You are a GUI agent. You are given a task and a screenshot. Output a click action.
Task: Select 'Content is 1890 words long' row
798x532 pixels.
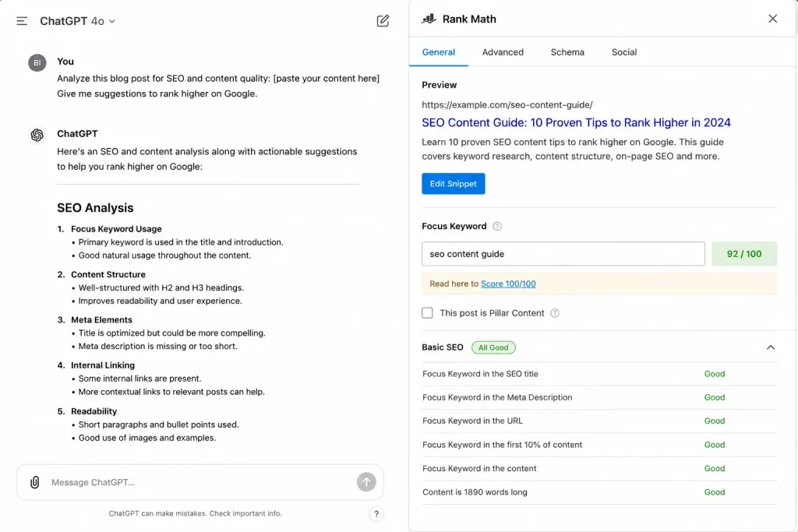point(599,492)
